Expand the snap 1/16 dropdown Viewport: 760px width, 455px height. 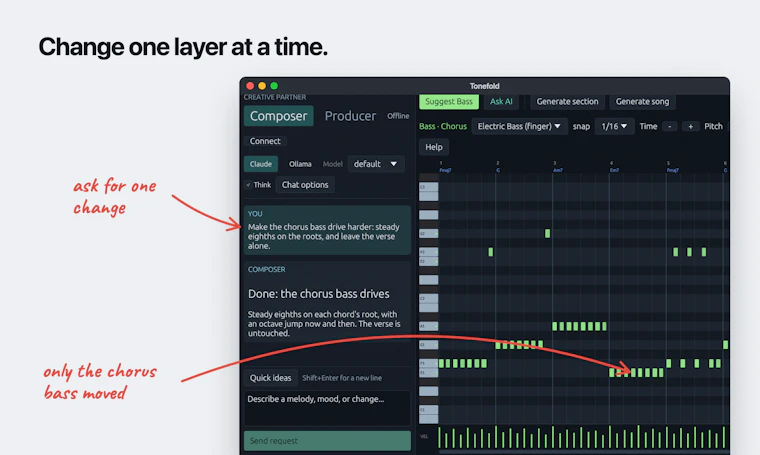[x=614, y=126]
